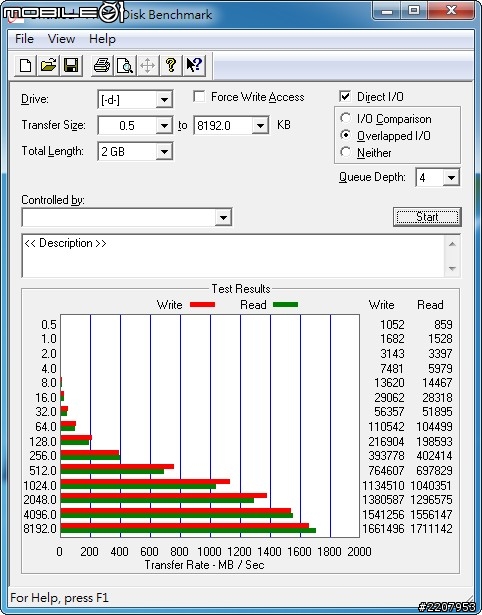Activate the context help arrow-question icon
Screen dimensions: 482x615
(x=194, y=65)
